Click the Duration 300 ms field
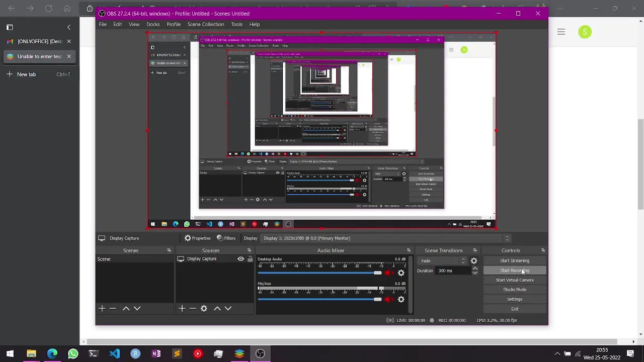 (x=453, y=270)
